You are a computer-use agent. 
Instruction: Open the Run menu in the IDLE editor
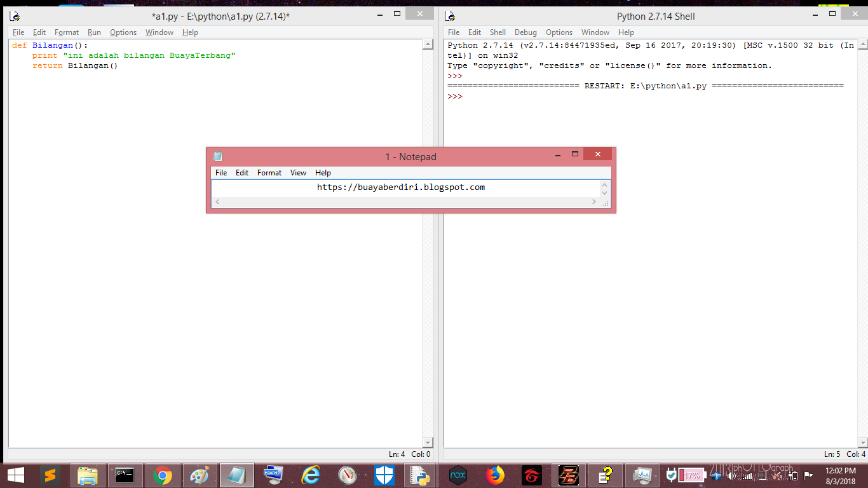(x=94, y=32)
